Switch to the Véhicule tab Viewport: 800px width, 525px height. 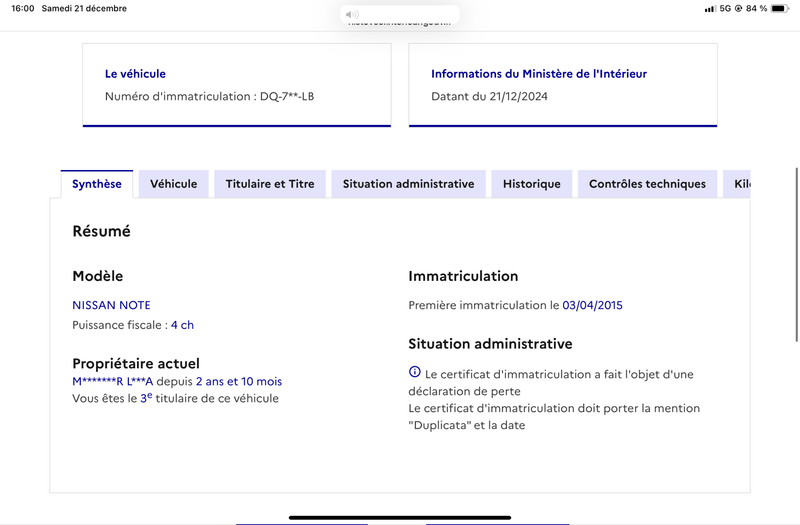(x=173, y=184)
